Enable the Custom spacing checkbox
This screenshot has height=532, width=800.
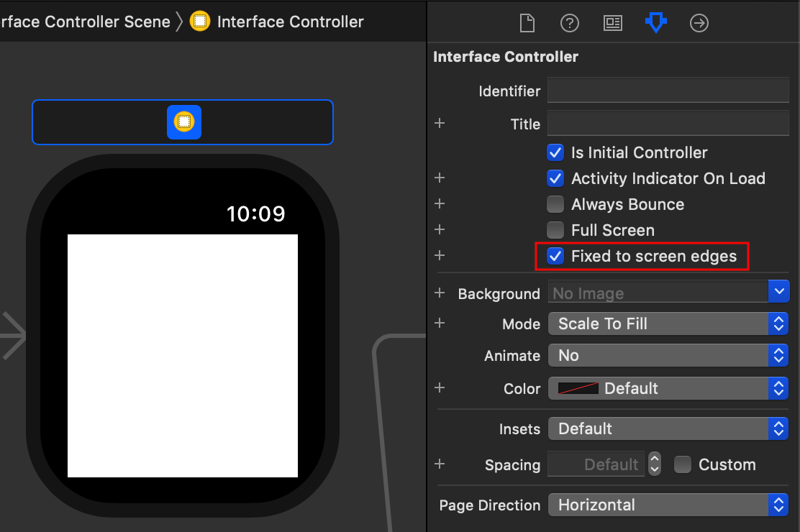coord(682,464)
